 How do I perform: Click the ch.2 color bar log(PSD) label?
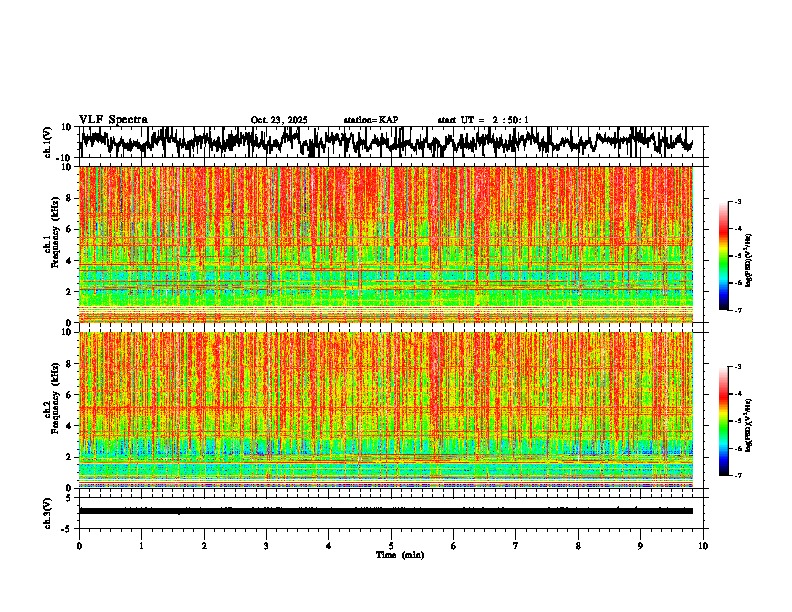pyautogui.click(x=748, y=425)
